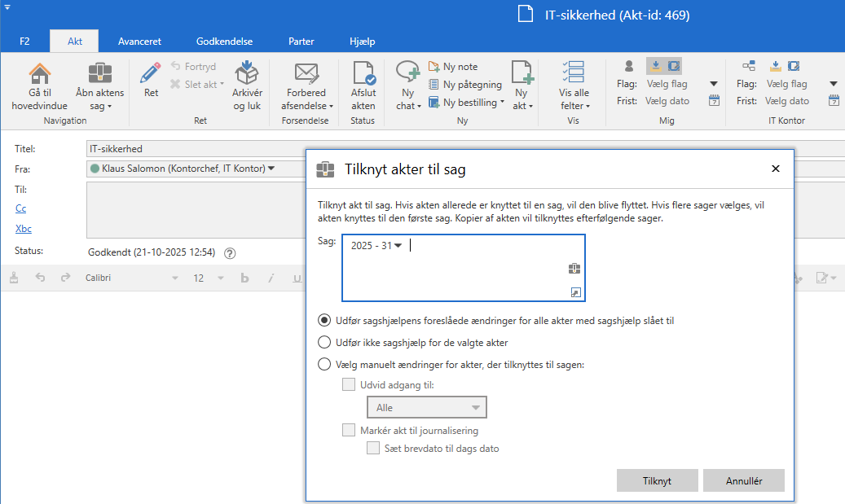Open the case search icon in Sag field
Image resolution: width=845 pixels, height=504 pixels.
point(574,269)
